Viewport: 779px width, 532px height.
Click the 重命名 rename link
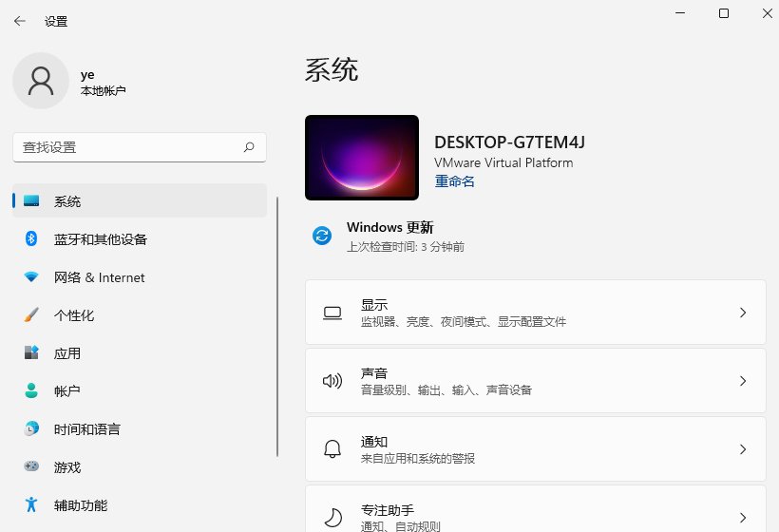[x=455, y=181]
